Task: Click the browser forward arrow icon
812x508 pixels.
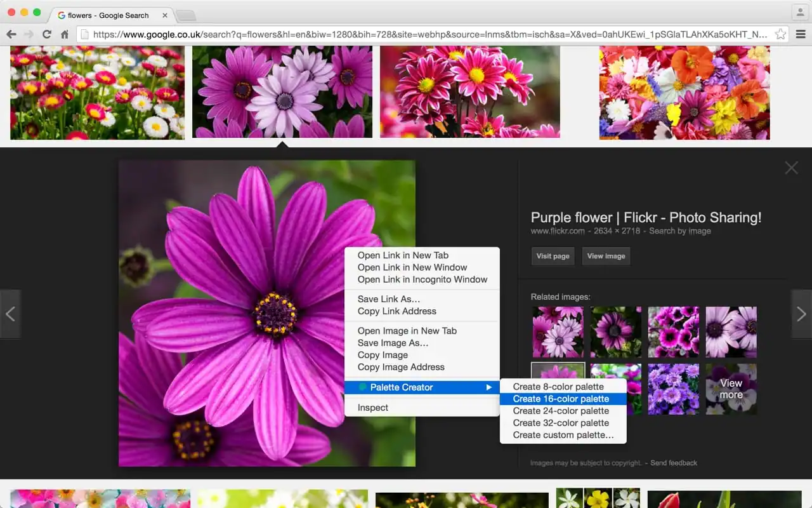Action: click(29, 34)
